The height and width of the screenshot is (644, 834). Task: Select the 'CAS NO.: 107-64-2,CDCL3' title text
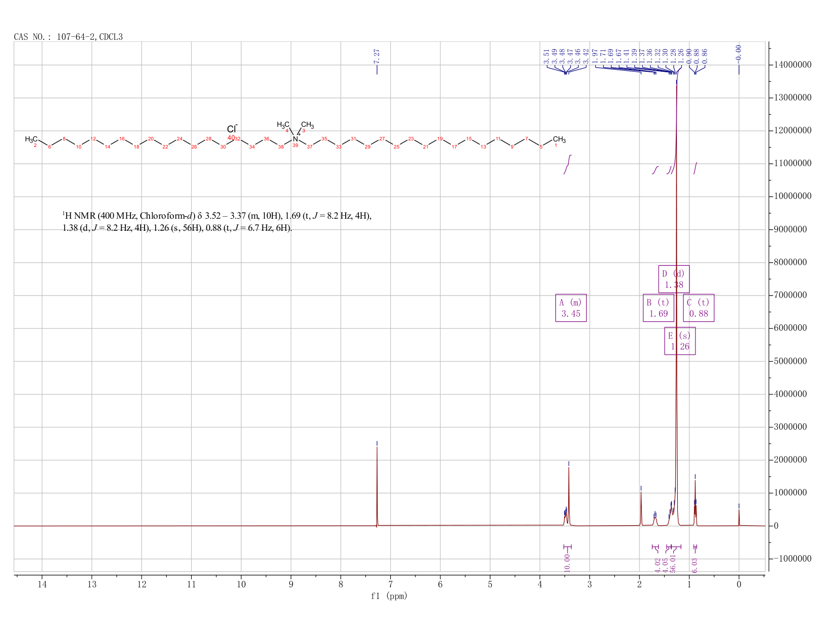click(x=68, y=37)
